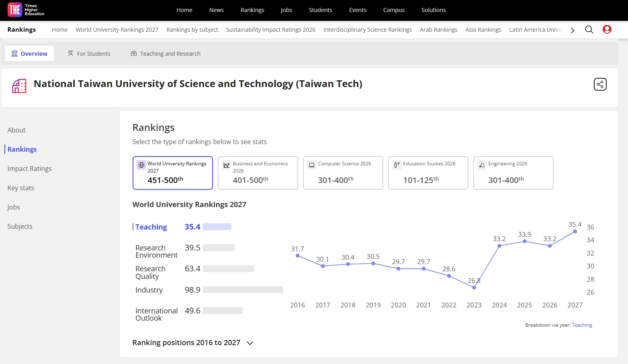Open the Rankings top menu
Screen dimensions: 628x364
pyautogui.click(x=252, y=10)
